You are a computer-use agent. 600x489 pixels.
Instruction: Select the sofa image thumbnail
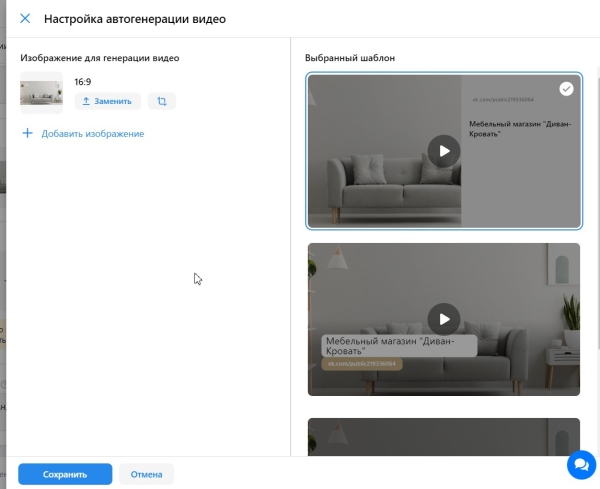point(41,93)
